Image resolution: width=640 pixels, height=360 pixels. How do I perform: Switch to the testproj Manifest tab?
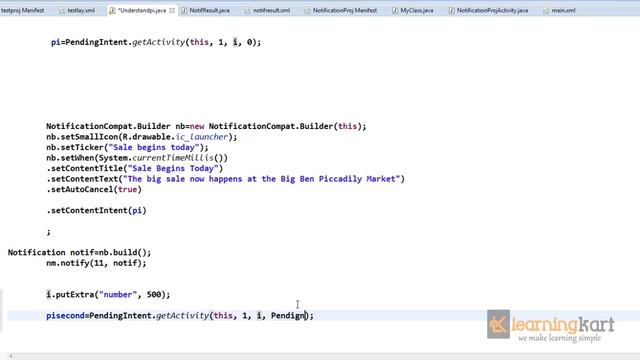(x=22, y=10)
